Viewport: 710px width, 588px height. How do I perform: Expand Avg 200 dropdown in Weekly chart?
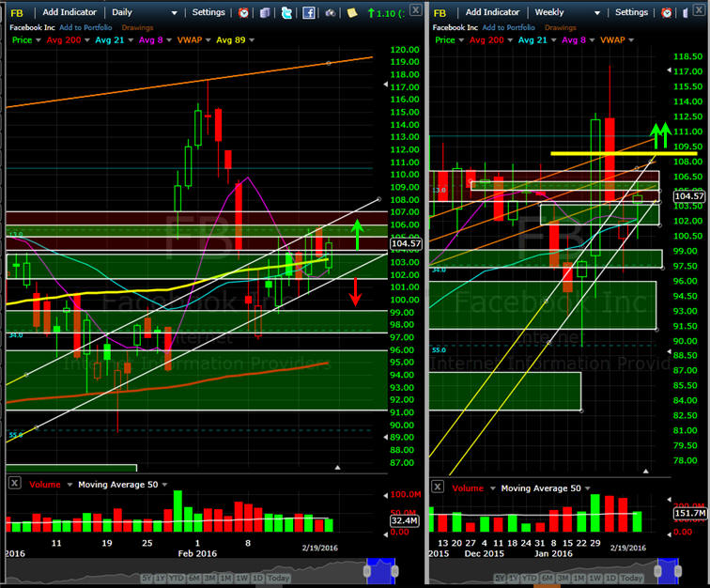[510, 40]
